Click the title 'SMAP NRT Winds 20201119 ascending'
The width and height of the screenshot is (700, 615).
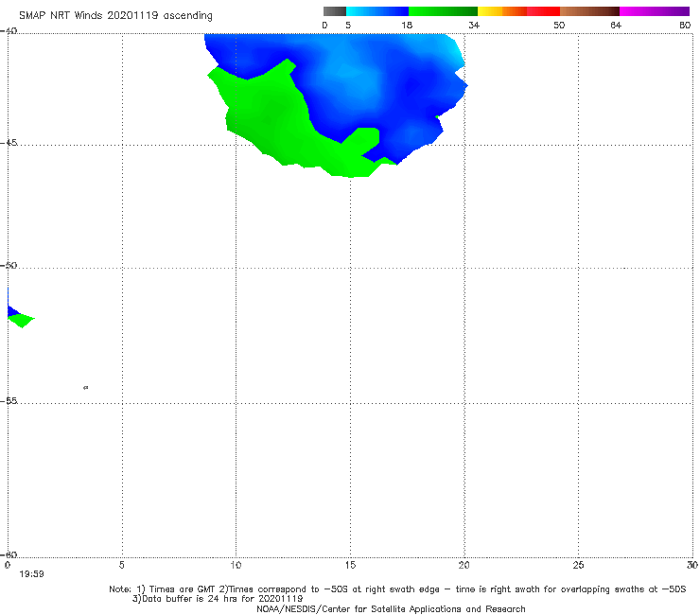point(115,16)
